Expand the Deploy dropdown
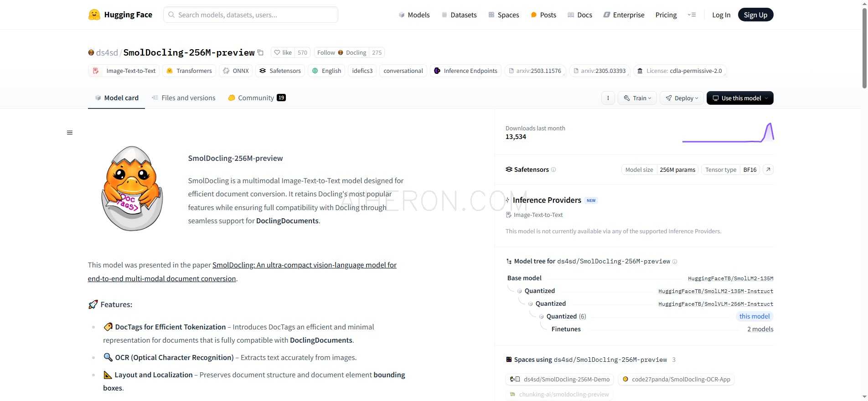Viewport: 868px width, 401px height. pyautogui.click(x=682, y=98)
